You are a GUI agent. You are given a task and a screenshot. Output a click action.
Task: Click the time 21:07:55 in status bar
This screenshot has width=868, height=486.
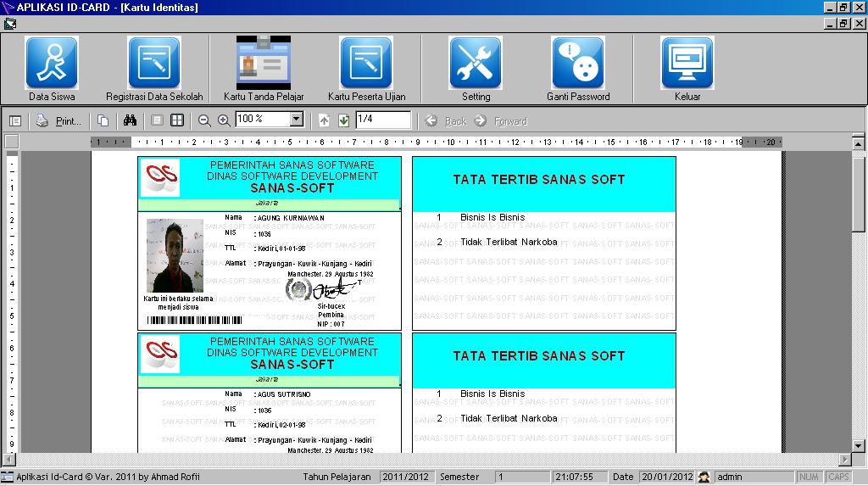[x=578, y=477]
